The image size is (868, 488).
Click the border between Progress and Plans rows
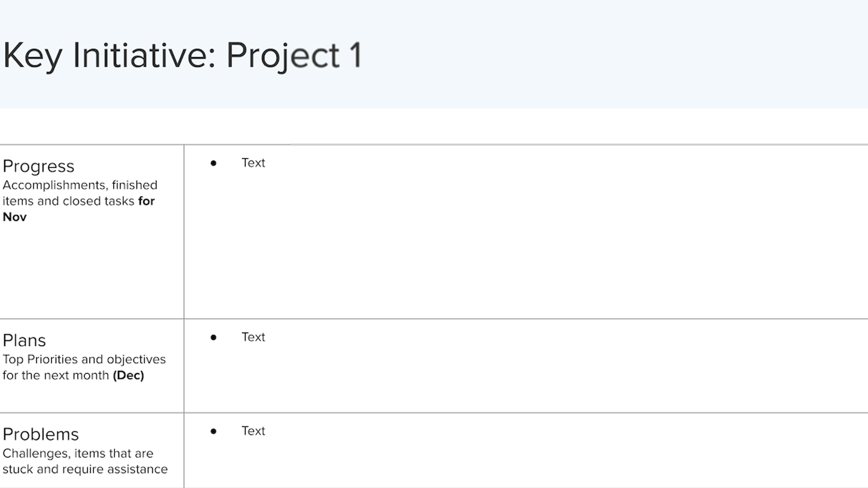pos(434,319)
